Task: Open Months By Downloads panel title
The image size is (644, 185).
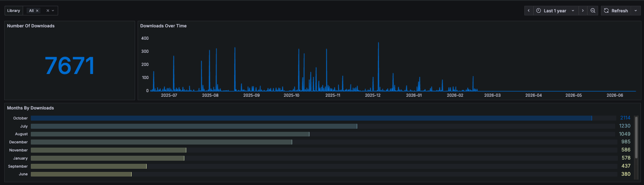Action: coord(30,108)
